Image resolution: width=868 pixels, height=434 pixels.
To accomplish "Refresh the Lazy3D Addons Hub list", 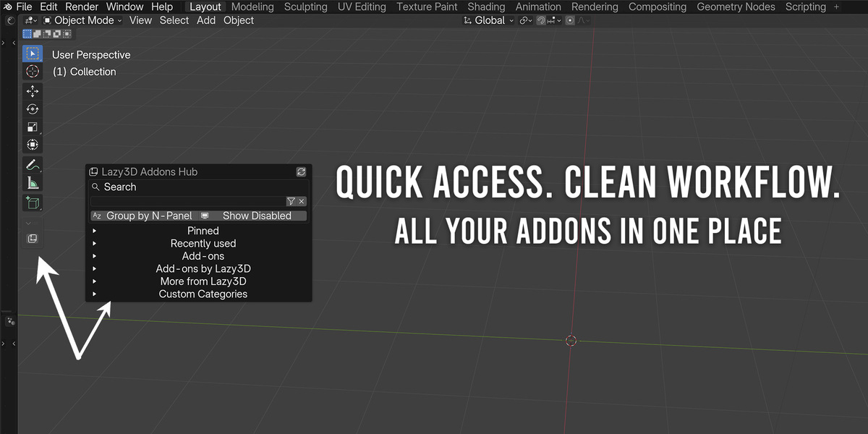I will click(x=301, y=172).
